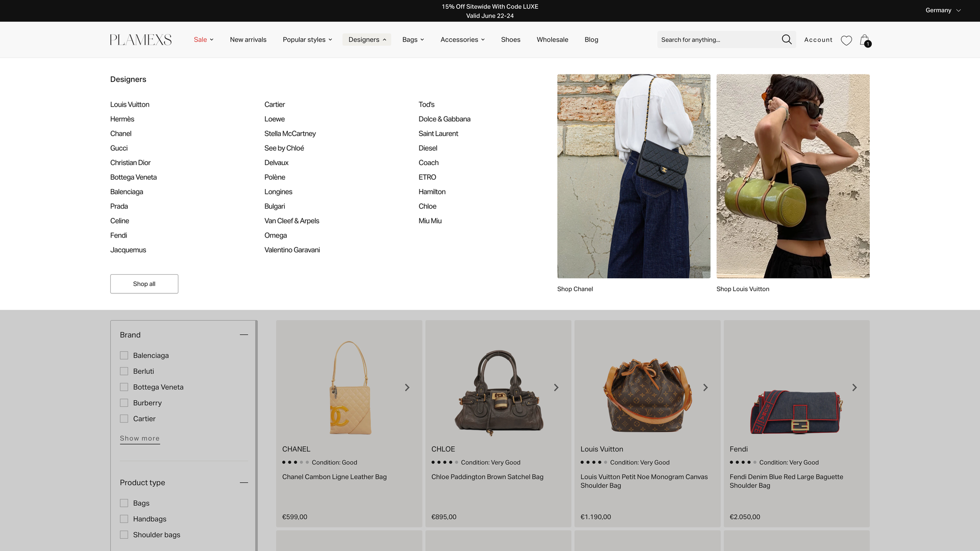Open the Account page
Screen dimensions: 980x551
(818, 40)
